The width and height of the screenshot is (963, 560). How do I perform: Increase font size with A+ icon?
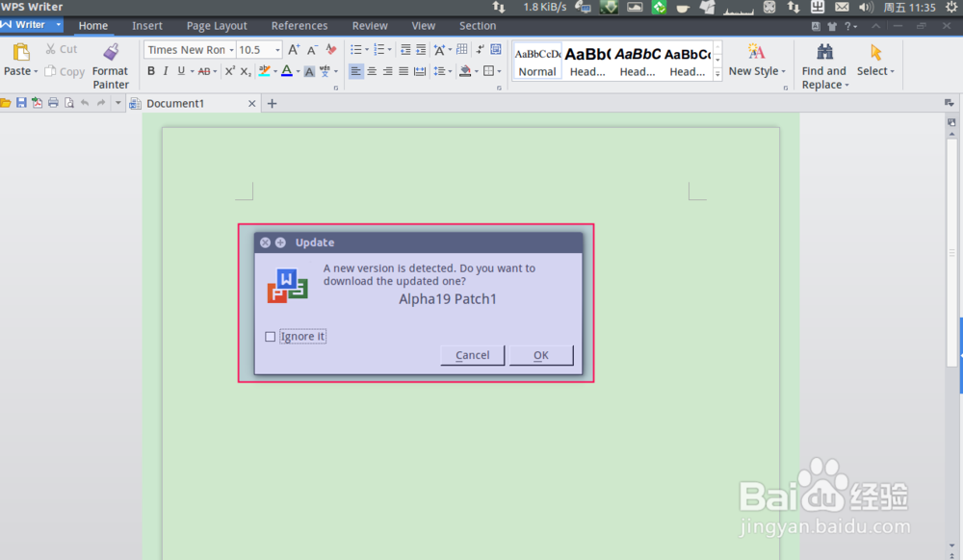[294, 50]
